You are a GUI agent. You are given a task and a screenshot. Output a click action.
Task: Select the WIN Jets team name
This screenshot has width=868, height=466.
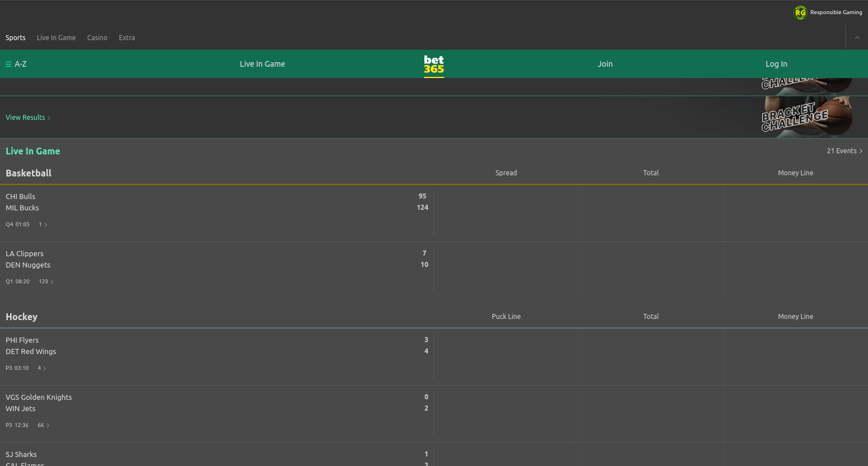point(20,409)
